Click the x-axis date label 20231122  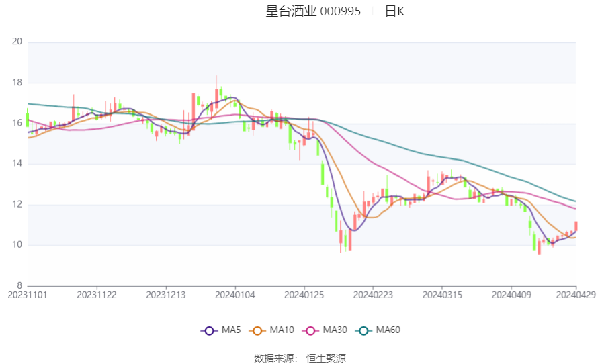click(97, 295)
